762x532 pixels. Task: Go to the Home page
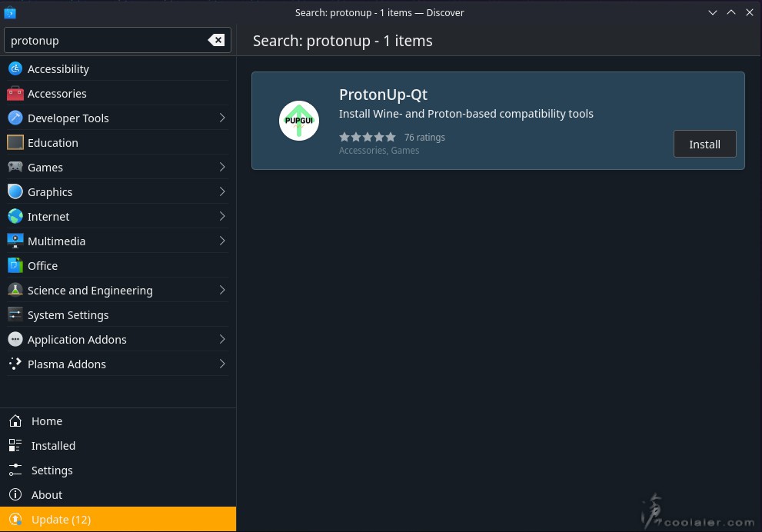pos(118,421)
